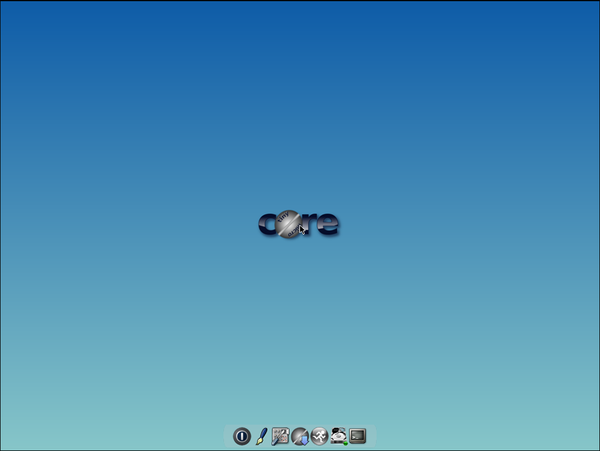Click empty desktop between logo and dock
This screenshot has height=451, width=600.
pyautogui.click(x=300, y=330)
